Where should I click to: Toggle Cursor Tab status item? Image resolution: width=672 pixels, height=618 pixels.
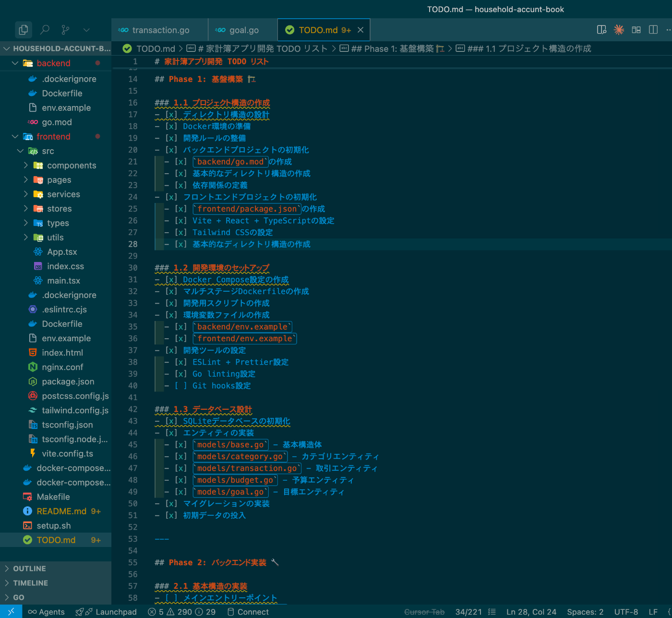coord(424,612)
